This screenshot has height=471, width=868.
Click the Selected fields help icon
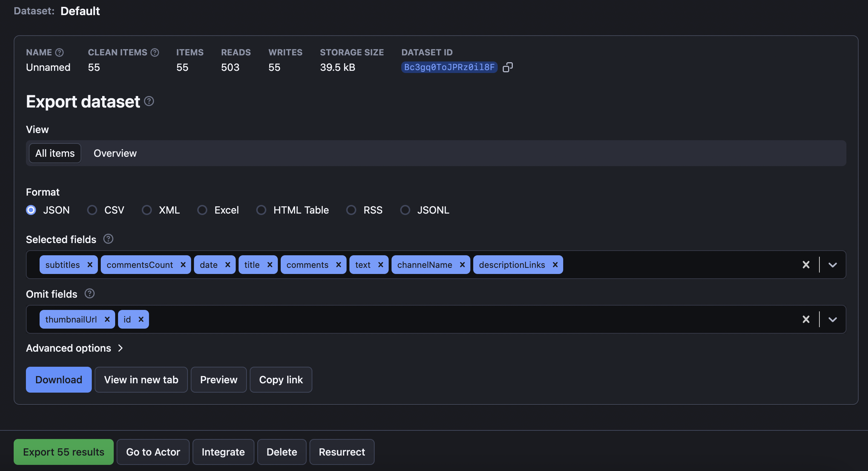coord(108,239)
